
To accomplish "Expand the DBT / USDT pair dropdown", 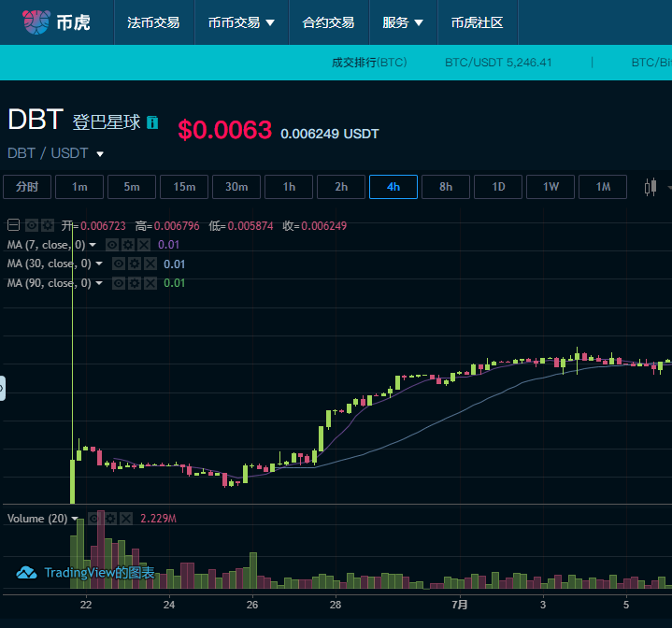I will click(100, 154).
